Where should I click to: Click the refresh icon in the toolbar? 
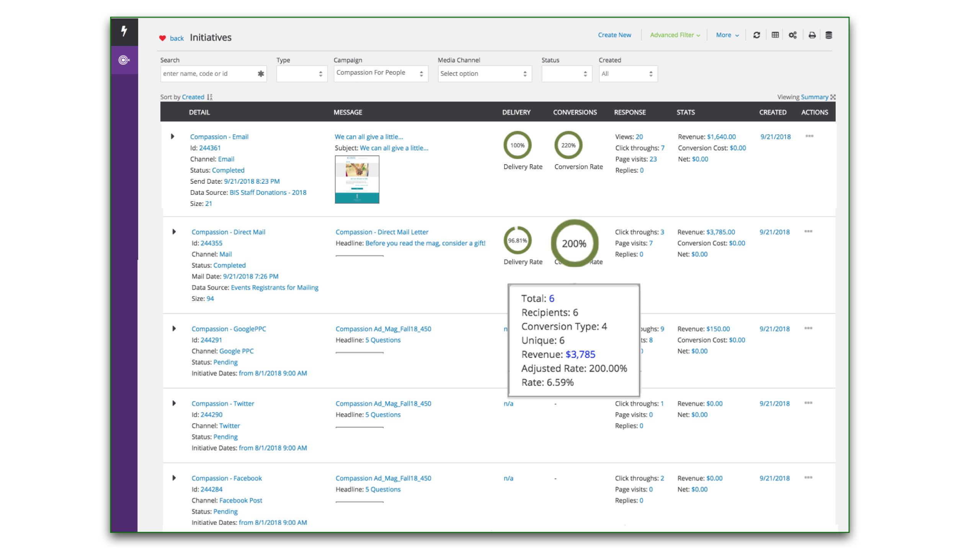point(756,35)
